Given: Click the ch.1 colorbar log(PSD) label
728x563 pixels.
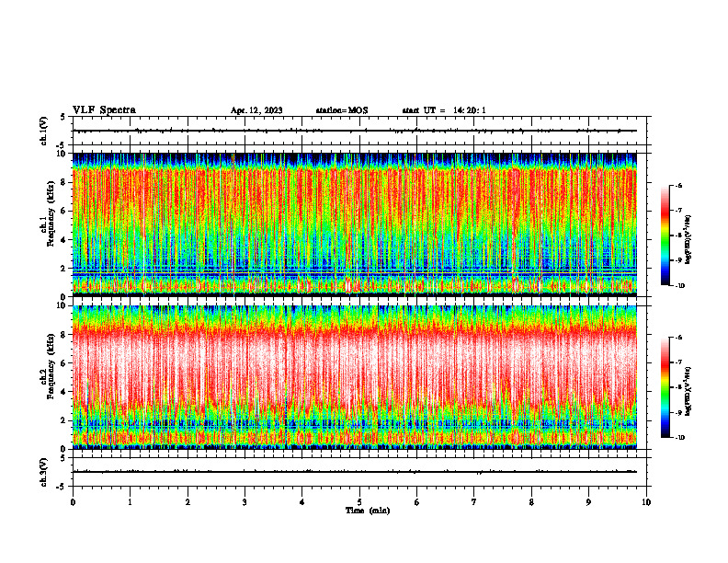Looking at the screenshot, I should click(688, 240).
